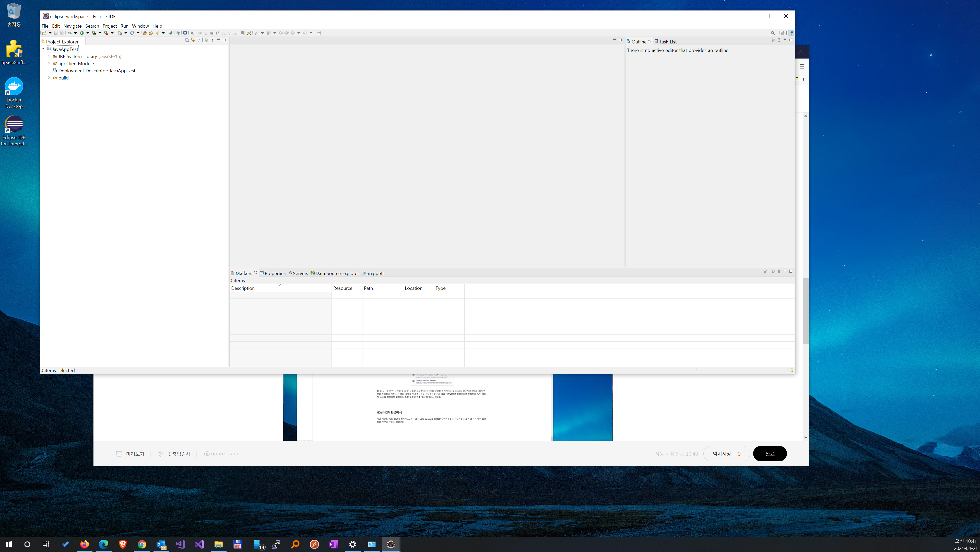Open web browser globe icon
This screenshot has height=552, width=980.
(x=171, y=33)
